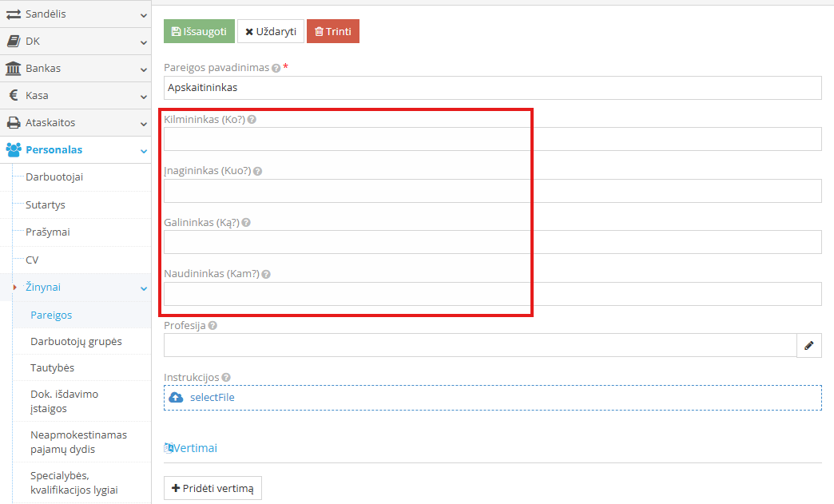Click the Kasa euro icon
Viewport: 834px width, 504px height.
tap(14, 95)
